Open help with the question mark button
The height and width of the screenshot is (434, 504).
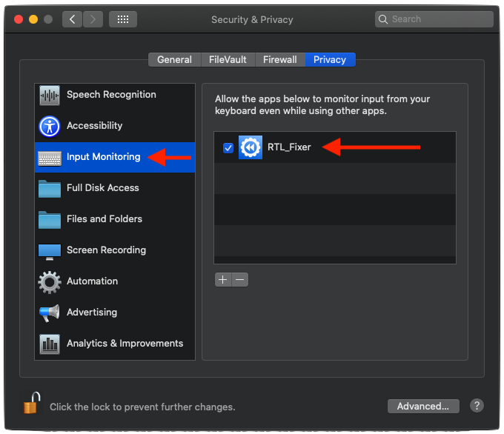pos(477,406)
